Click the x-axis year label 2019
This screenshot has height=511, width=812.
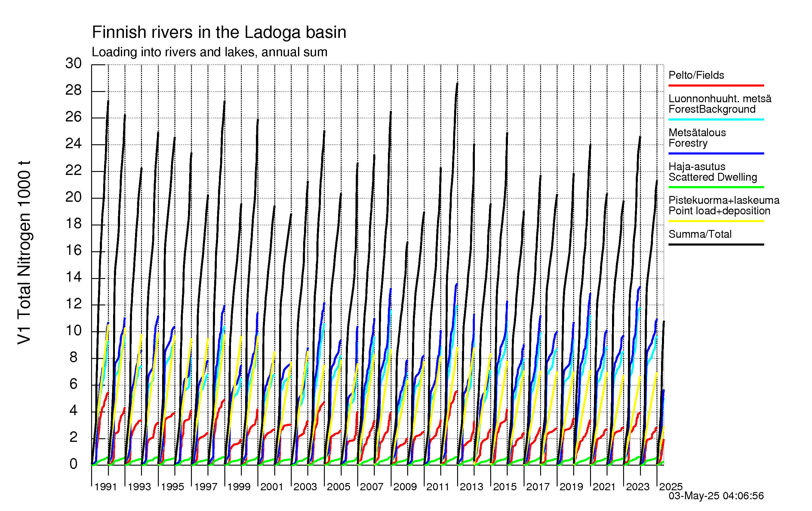(571, 487)
